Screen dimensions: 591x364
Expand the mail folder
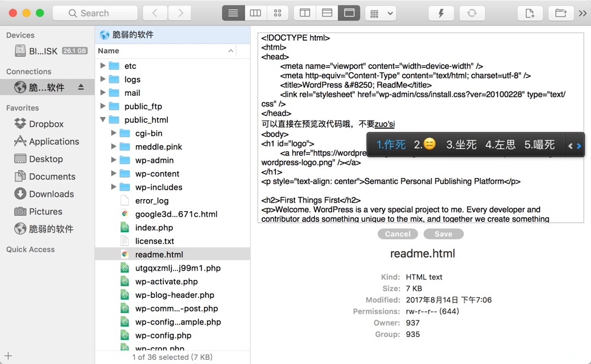(x=102, y=93)
